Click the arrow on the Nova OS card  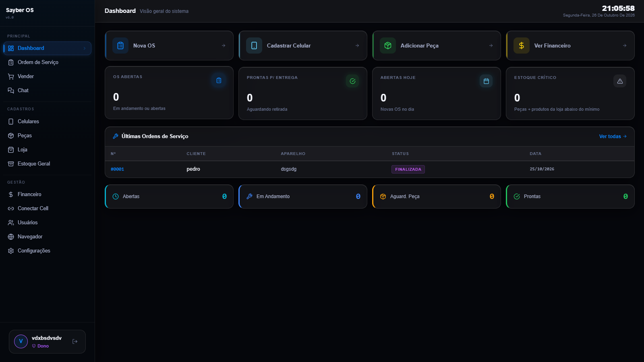click(x=224, y=46)
